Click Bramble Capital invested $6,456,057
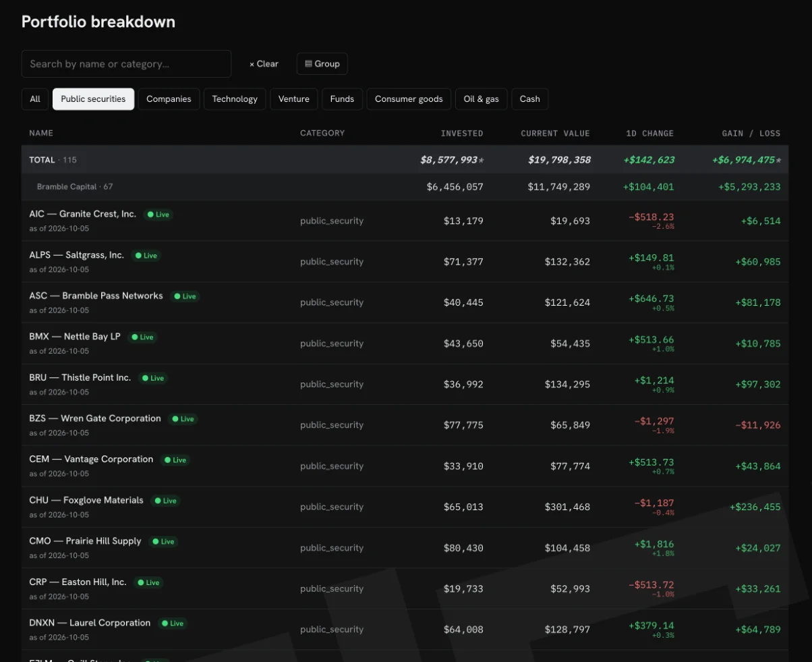 tap(455, 187)
